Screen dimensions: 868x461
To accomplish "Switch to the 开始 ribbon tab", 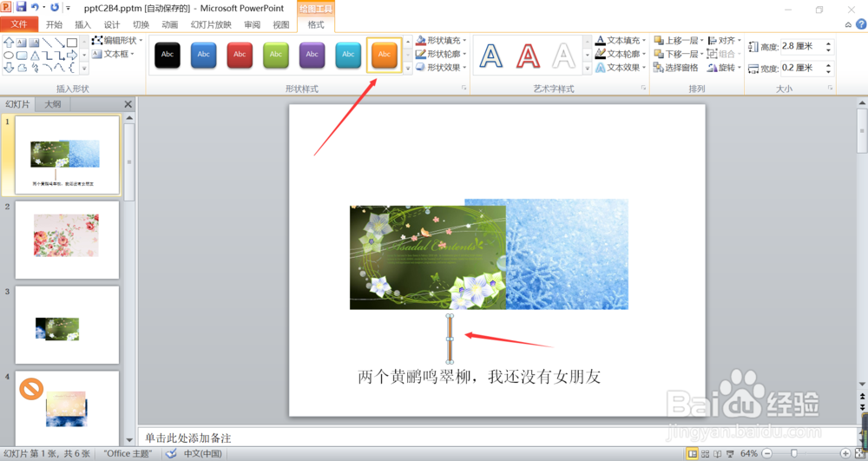I will point(54,24).
